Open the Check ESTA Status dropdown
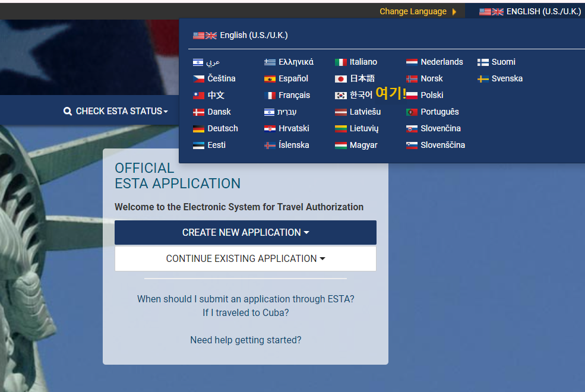The height and width of the screenshot is (392, 585). coord(116,111)
